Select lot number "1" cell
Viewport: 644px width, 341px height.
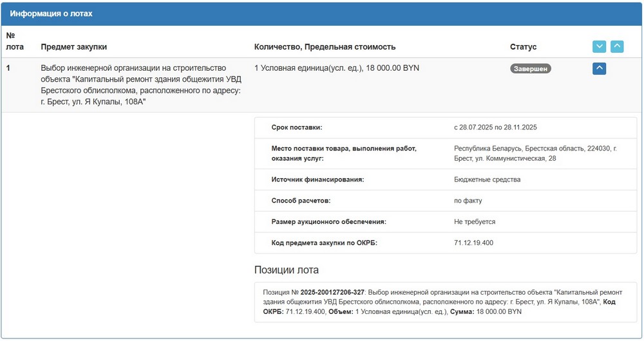click(8, 68)
